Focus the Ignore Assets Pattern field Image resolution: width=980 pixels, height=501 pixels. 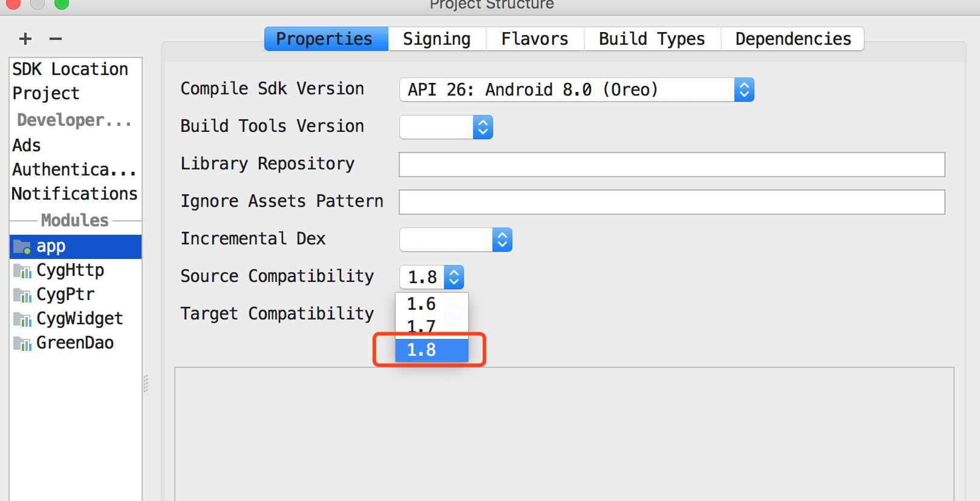pos(671,202)
